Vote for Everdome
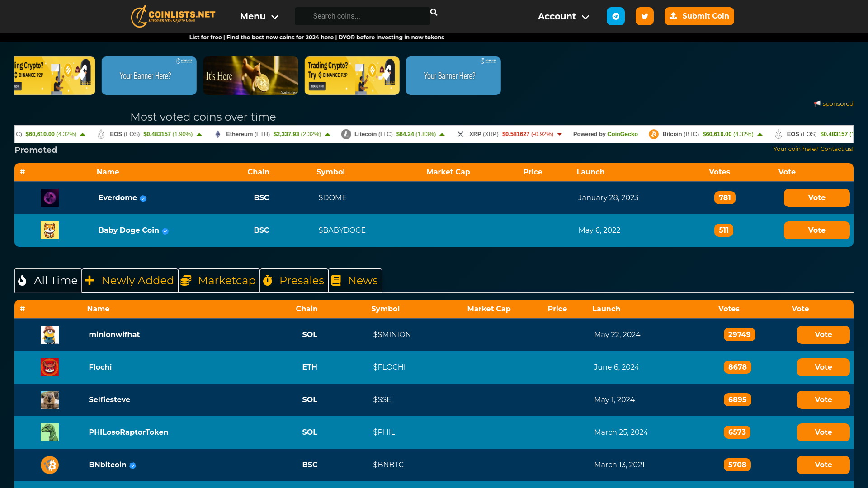Image resolution: width=868 pixels, height=488 pixels. tap(816, 198)
